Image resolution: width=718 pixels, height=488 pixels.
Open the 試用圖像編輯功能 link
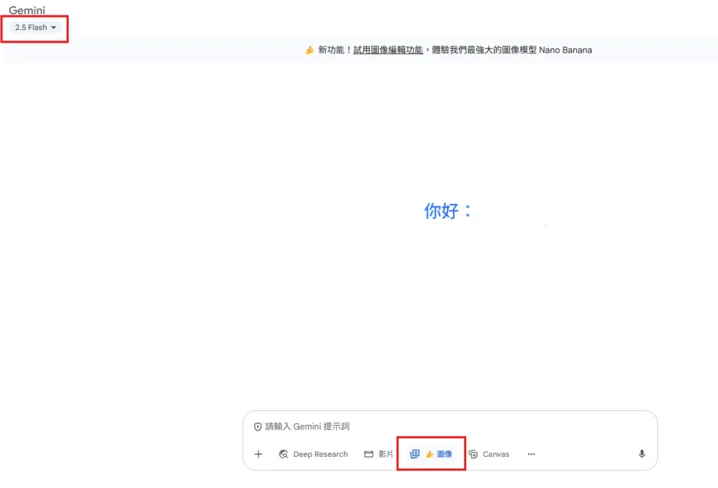(x=388, y=50)
